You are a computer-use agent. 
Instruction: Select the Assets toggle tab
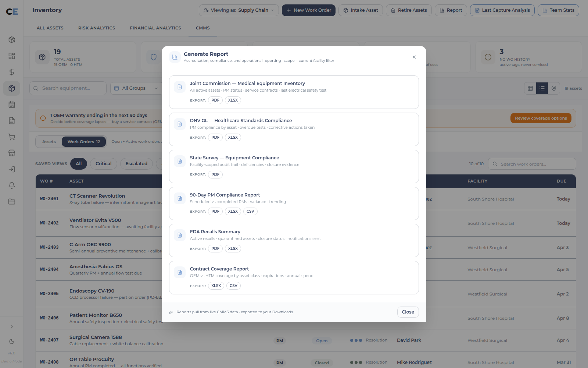point(49,142)
